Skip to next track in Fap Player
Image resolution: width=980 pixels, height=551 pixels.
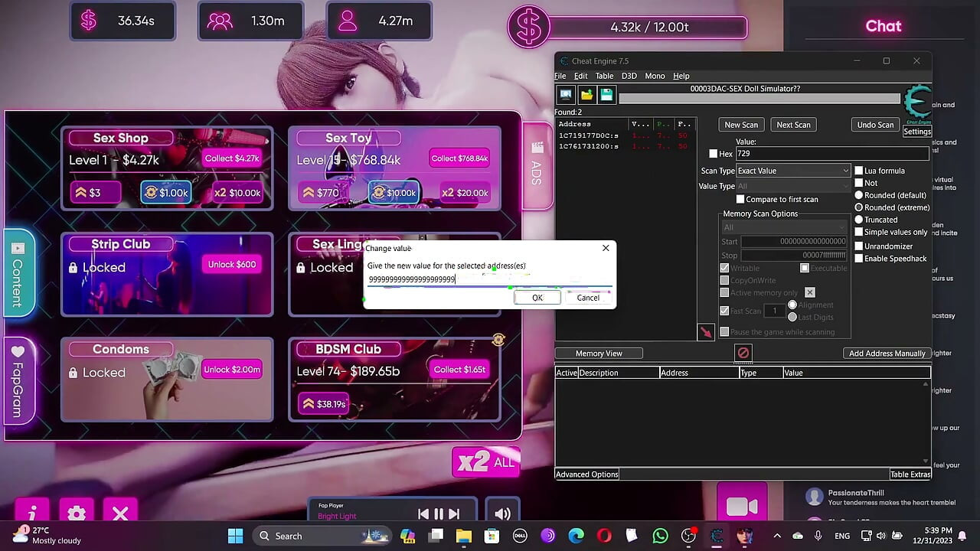[454, 514]
